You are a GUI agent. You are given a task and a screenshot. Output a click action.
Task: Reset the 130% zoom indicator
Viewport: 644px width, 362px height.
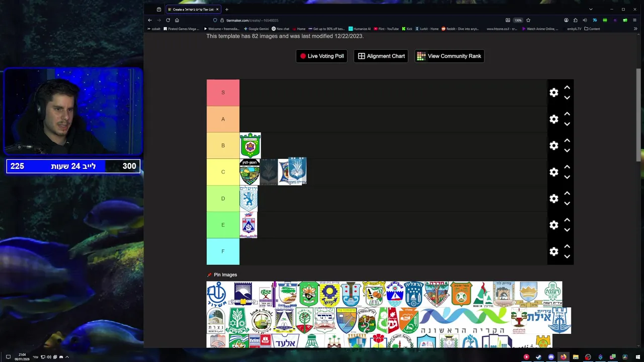[518, 20]
